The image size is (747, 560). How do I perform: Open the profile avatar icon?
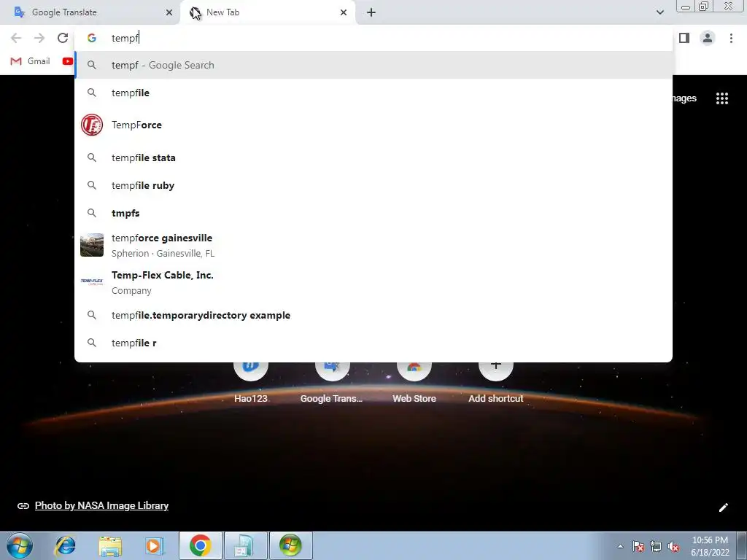click(x=708, y=38)
